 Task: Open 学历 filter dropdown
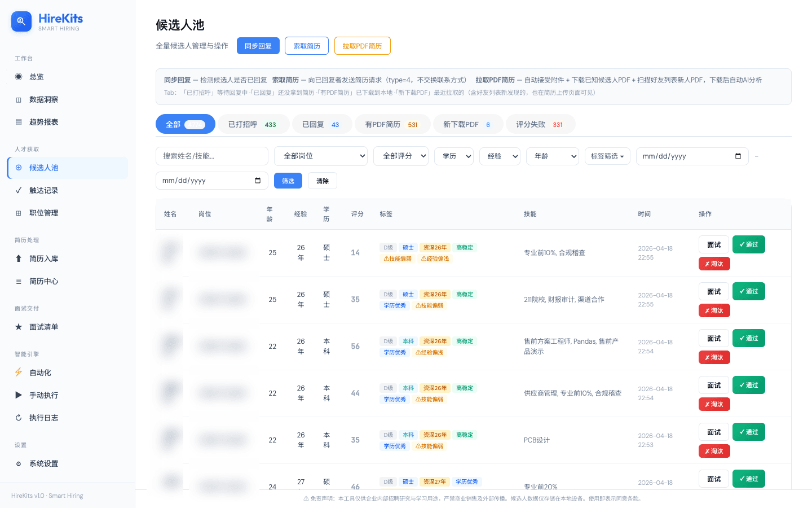(454, 156)
